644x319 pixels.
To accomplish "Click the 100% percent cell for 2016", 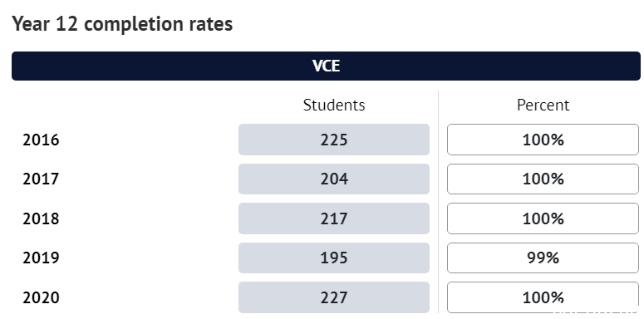I will click(543, 140).
